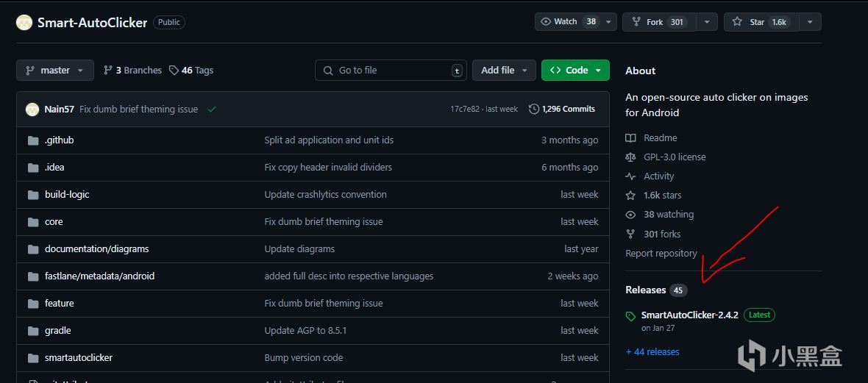Fork the Smart-AutoClicker repository
868x383 pixels.
pos(655,22)
